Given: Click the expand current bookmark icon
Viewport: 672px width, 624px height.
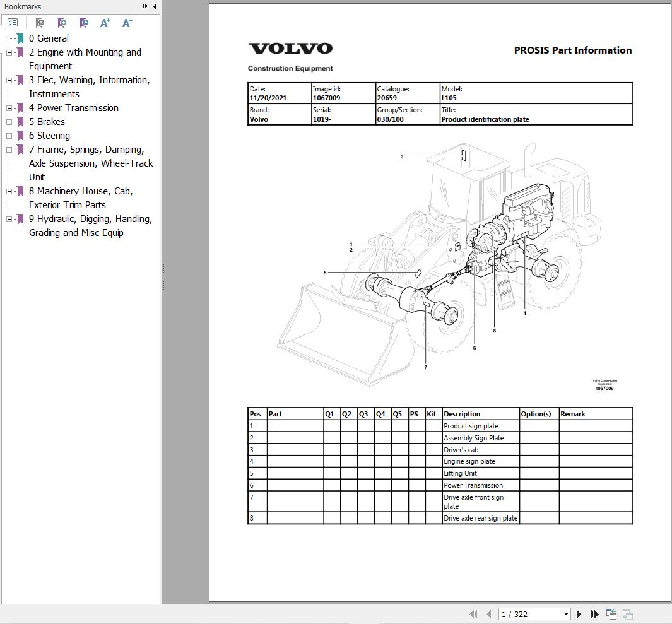Looking at the screenshot, I should tap(84, 22).
